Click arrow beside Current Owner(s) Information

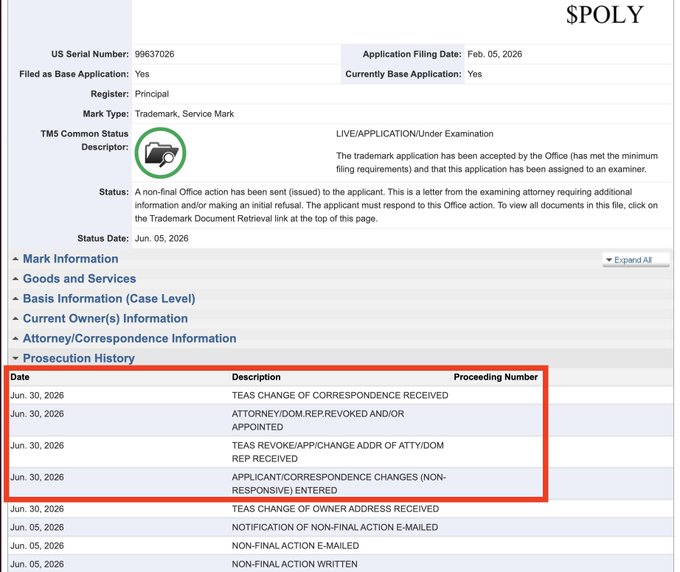tap(15, 319)
